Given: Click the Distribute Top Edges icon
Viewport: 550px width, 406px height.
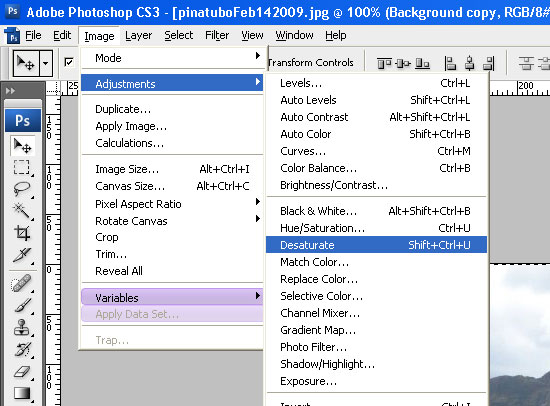Looking at the screenshot, I should click(526, 64).
